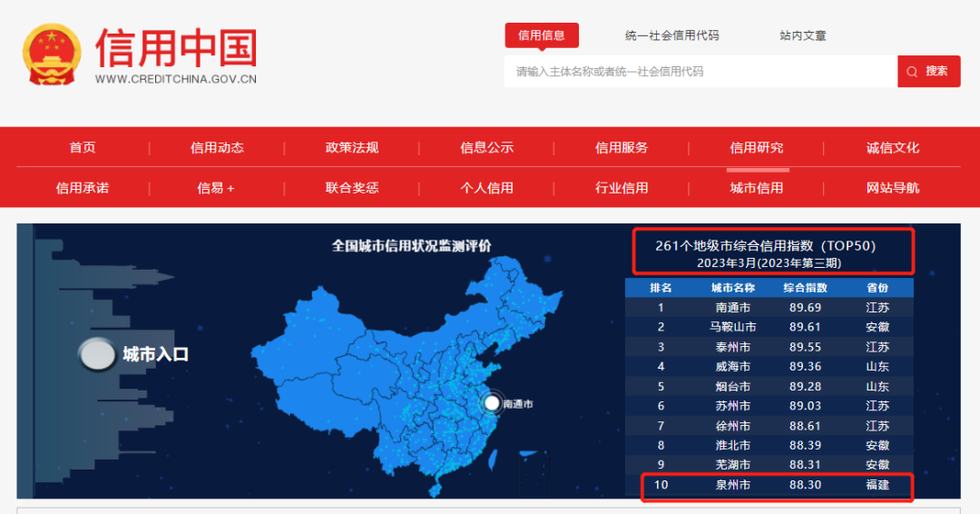Viewport: 980px width, 514px height.
Task: Click 苏州市 in the ranking table
Action: tap(733, 406)
